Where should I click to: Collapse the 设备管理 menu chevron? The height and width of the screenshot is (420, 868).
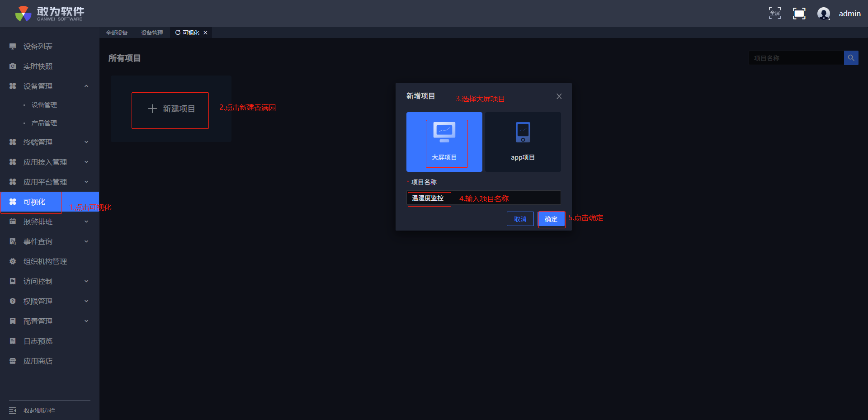point(86,86)
